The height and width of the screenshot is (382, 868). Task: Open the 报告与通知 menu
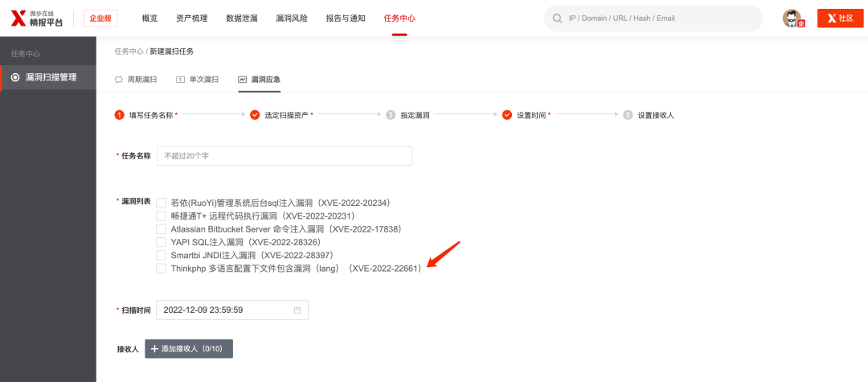click(x=346, y=18)
